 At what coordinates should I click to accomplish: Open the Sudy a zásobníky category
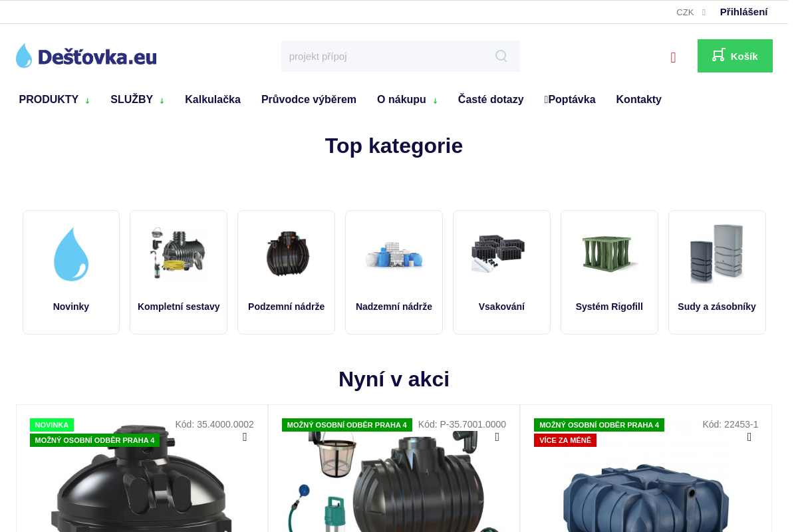[x=717, y=272]
